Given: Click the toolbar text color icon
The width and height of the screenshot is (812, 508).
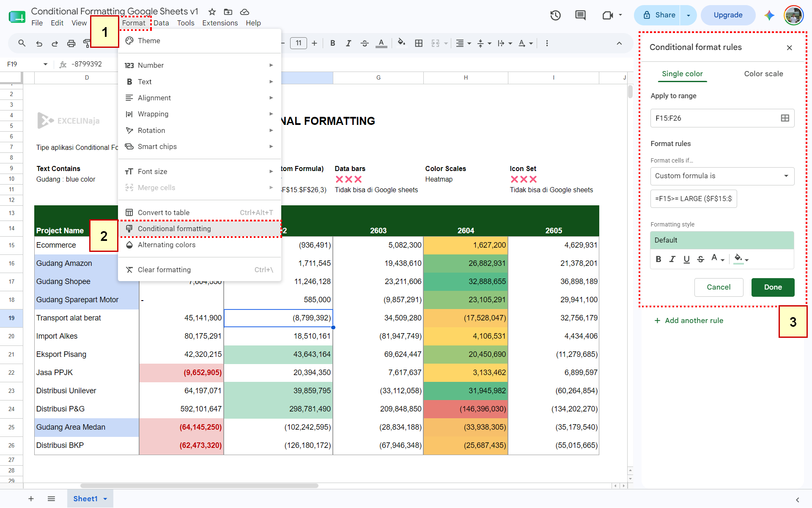Looking at the screenshot, I should pos(381,43).
